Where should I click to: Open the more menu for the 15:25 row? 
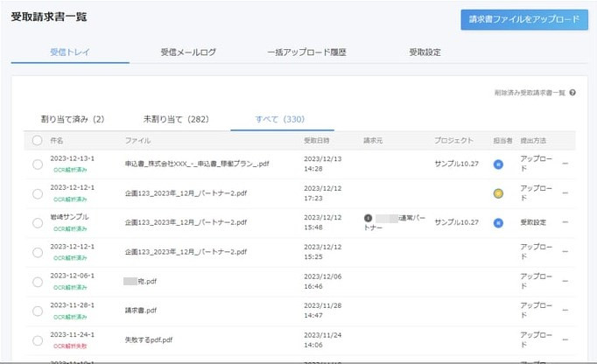[x=565, y=251]
